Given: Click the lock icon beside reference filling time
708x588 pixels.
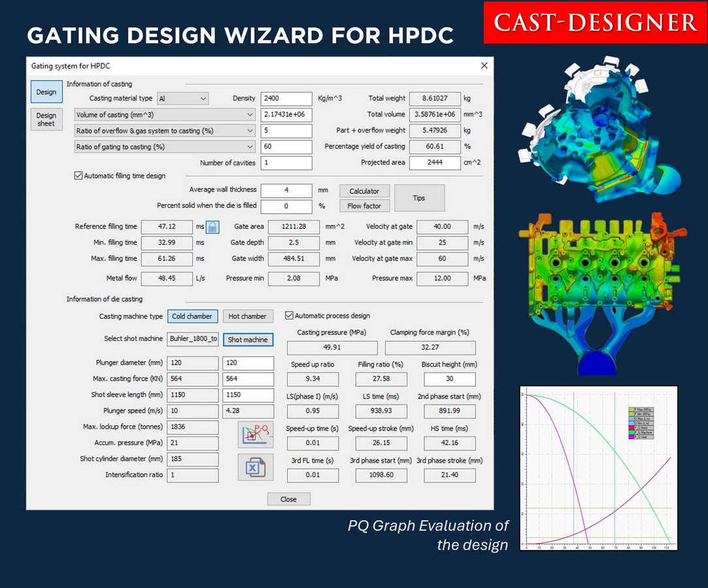Looking at the screenshot, I should (212, 227).
